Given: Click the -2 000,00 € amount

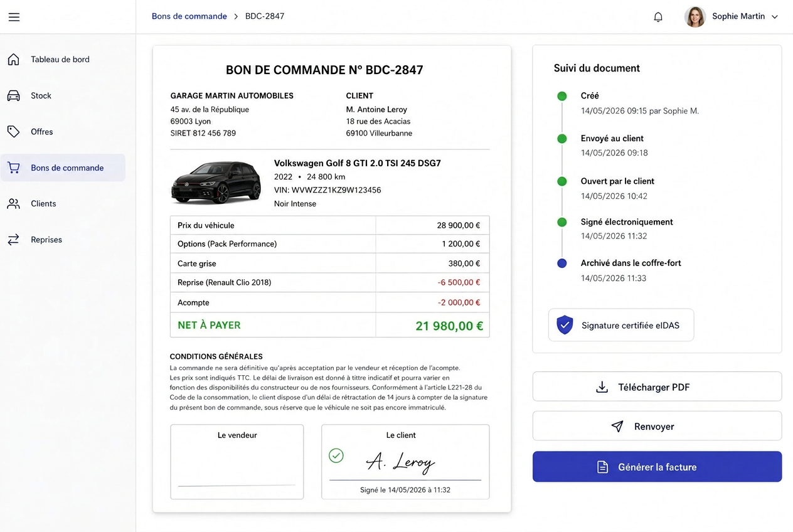Looking at the screenshot, I should coord(459,302).
